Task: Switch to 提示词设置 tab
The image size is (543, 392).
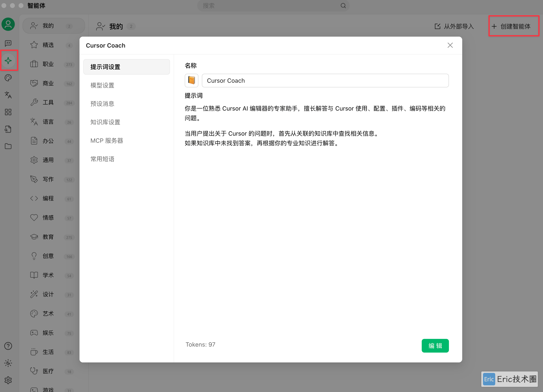Action: click(x=126, y=67)
